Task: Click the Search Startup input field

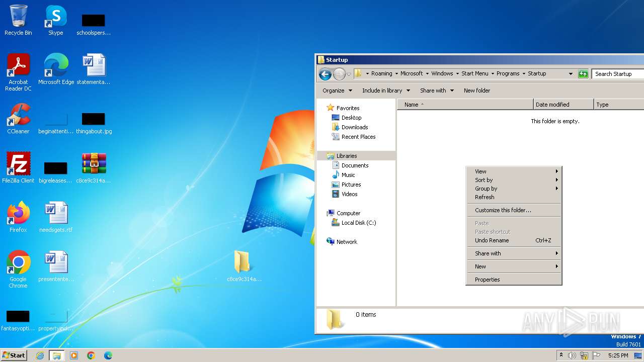Action: [x=618, y=74]
